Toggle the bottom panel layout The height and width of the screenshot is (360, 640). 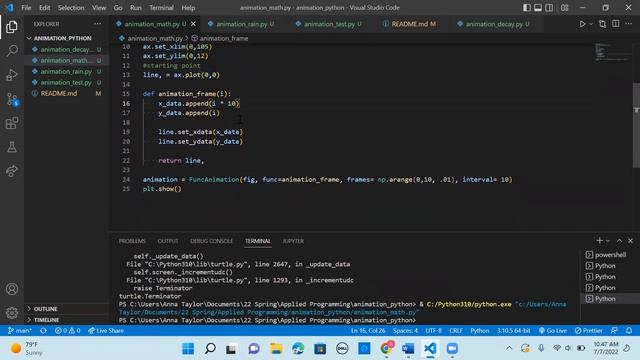pyautogui.click(x=538, y=8)
